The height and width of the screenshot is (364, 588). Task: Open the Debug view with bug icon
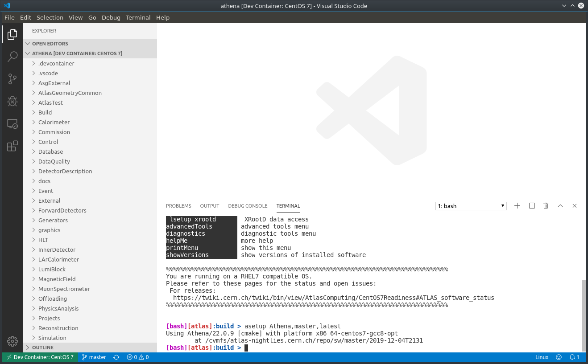[x=12, y=101]
